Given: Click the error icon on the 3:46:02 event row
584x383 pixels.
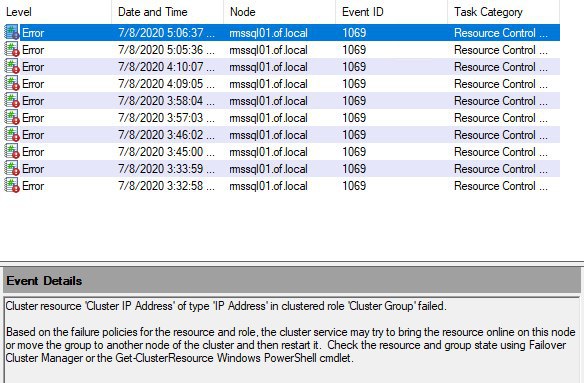Looking at the screenshot, I should [12, 134].
